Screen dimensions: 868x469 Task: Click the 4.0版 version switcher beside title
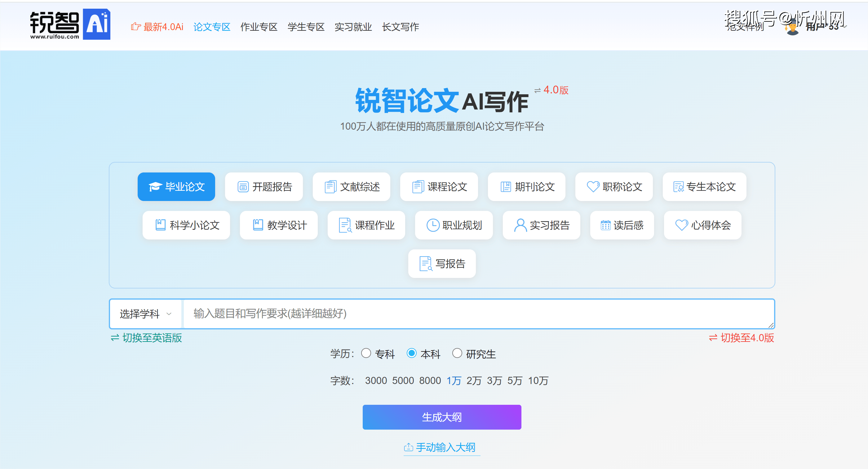551,90
